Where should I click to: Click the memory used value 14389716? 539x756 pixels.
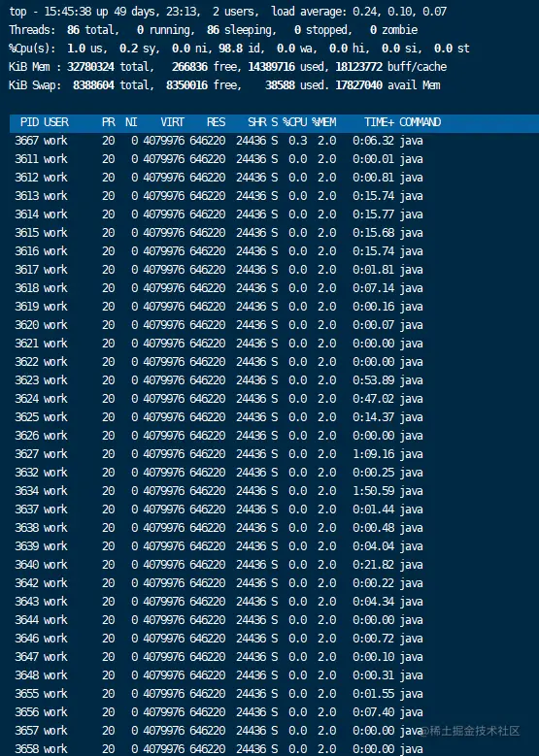(272, 67)
